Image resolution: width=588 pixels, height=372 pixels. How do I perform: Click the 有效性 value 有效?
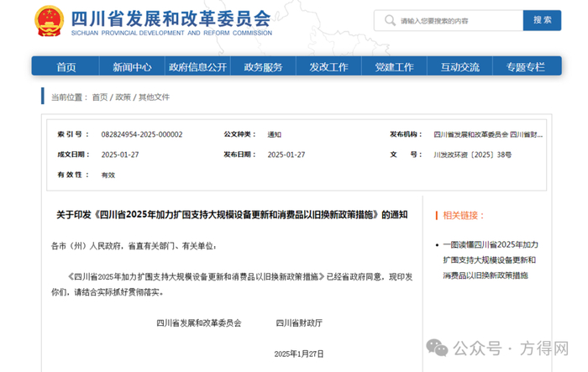coord(108,176)
